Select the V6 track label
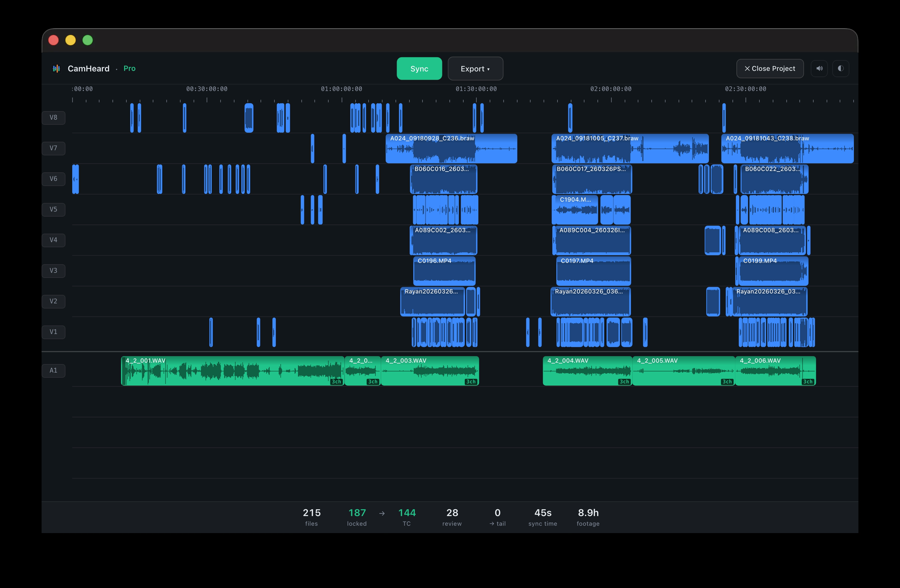Screen dimensions: 900x588 (x=53, y=179)
